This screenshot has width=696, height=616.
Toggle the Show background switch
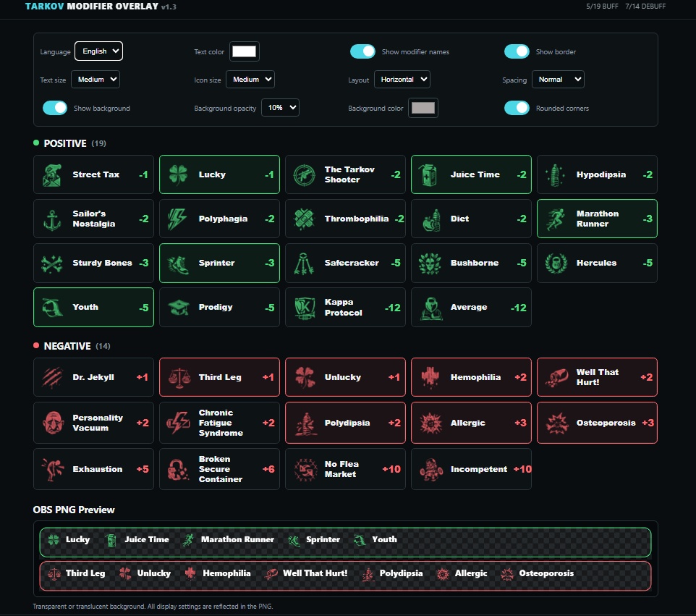coord(55,108)
